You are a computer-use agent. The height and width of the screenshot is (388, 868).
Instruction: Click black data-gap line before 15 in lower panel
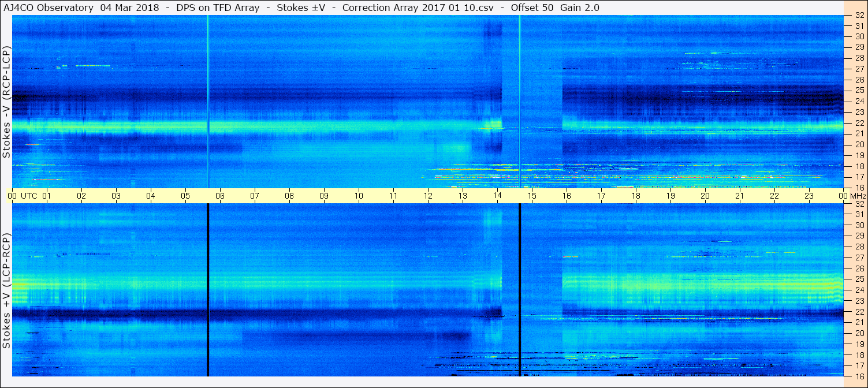[x=520, y=290]
